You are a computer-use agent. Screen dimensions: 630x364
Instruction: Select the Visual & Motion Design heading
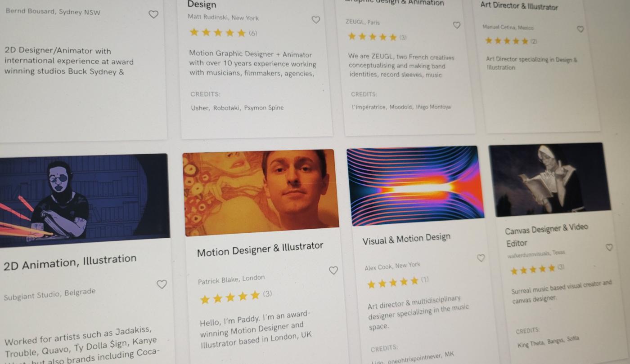click(x=406, y=239)
